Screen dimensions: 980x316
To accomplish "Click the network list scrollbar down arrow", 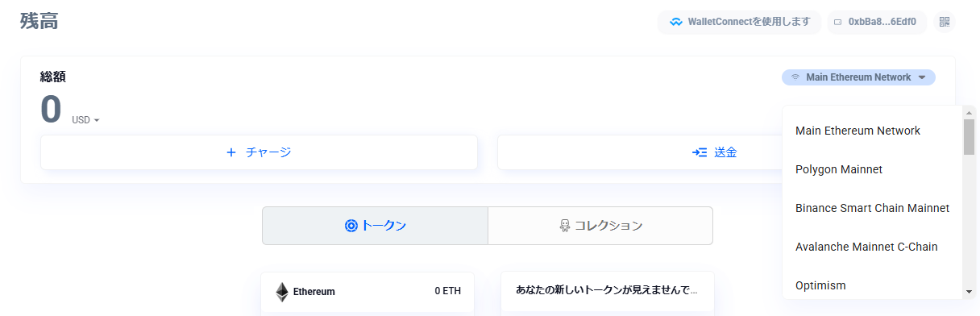I will tap(969, 292).
